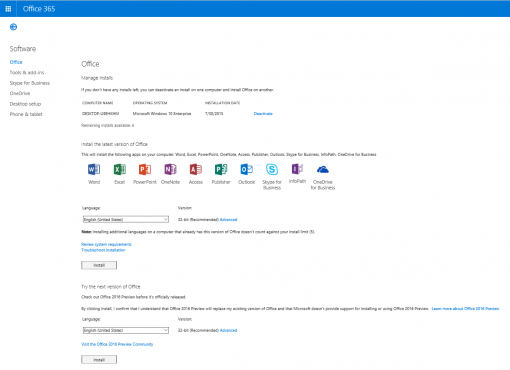Open Skype for Business in sidebar

tap(30, 83)
